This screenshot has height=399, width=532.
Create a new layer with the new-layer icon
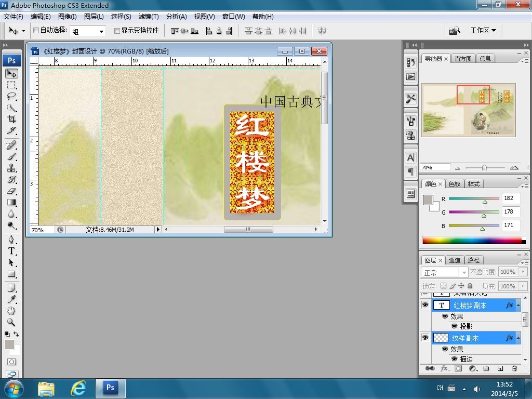pos(500,368)
